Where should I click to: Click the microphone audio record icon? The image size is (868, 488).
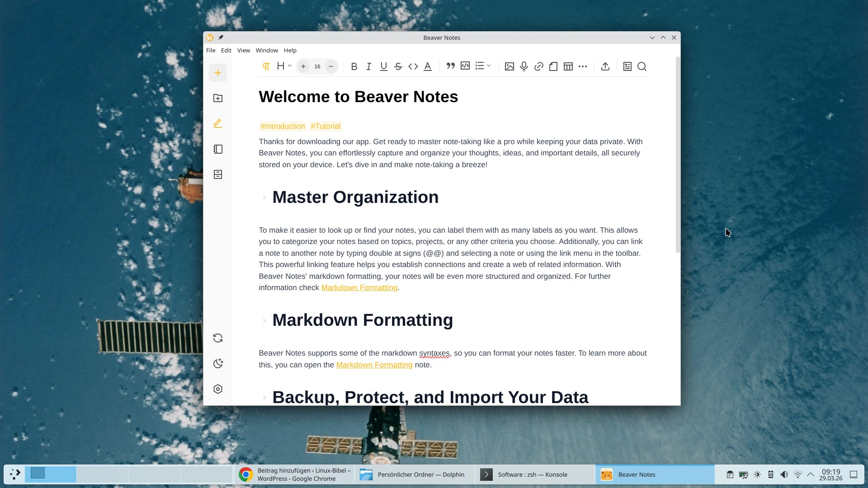(x=524, y=66)
